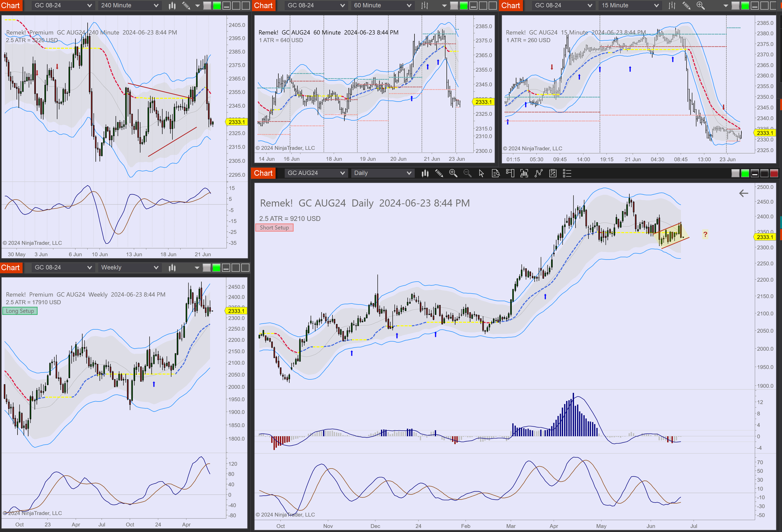Image resolution: width=782 pixels, height=532 pixels.
Task: Open Strategies icon in Daily chart toolbar
Action: click(x=539, y=173)
